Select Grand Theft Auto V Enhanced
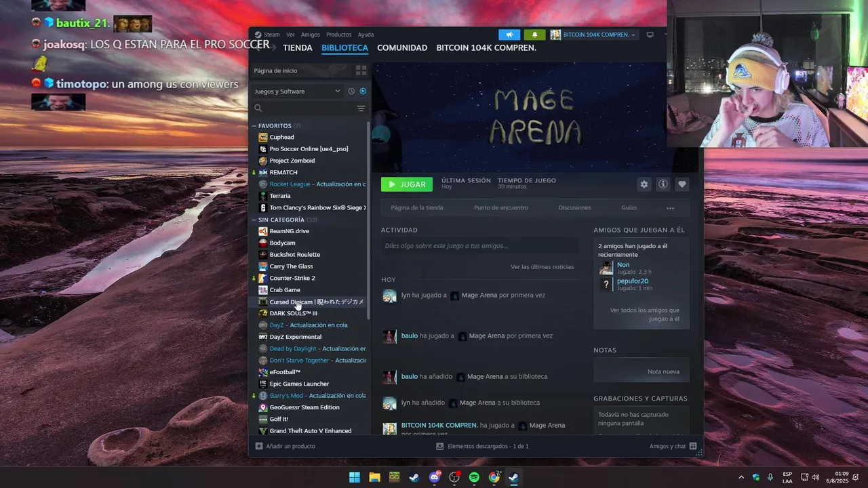The image size is (868, 488). pyautogui.click(x=312, y=431)
